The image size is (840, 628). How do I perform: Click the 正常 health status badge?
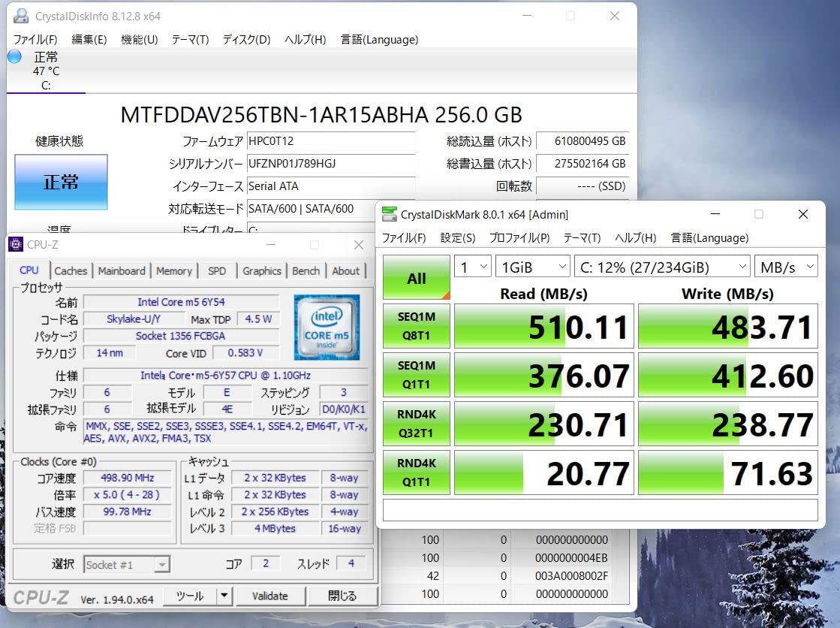60,182
